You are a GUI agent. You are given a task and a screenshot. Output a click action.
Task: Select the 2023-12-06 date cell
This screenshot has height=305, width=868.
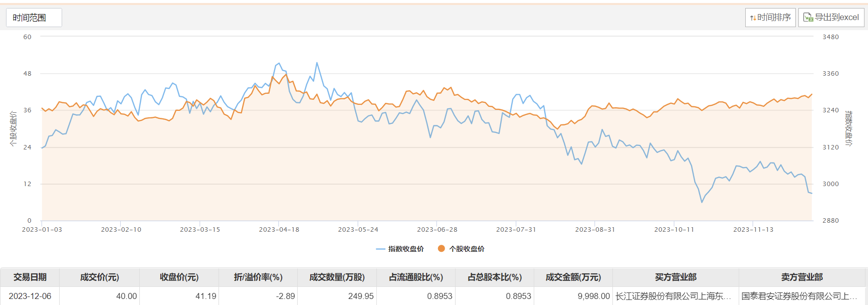(30, 296)
